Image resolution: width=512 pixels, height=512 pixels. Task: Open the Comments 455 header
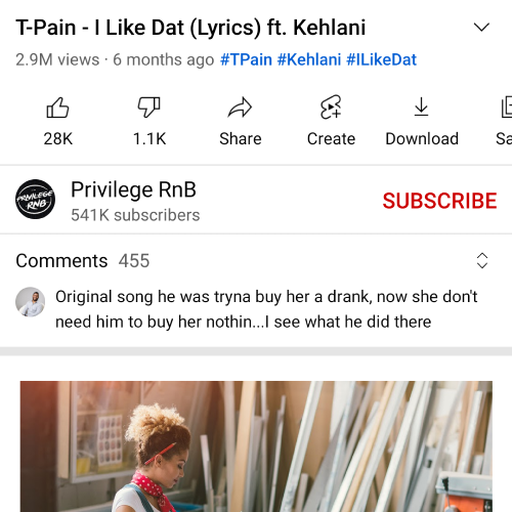pos(83,261)
